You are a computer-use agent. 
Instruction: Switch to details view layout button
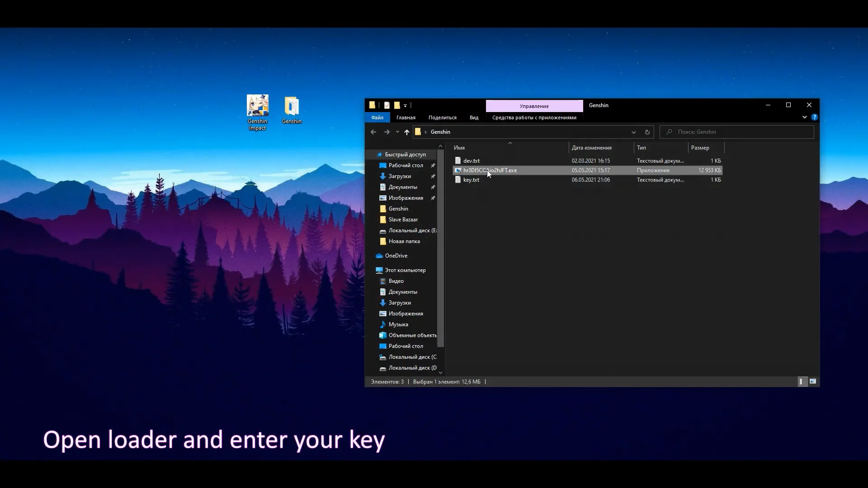click(x=801, y=382)
